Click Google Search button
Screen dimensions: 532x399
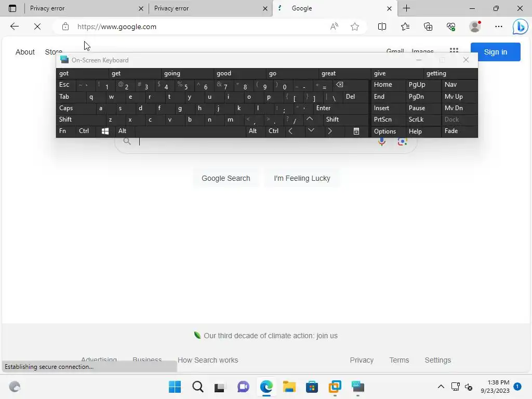tap(226, 179)
